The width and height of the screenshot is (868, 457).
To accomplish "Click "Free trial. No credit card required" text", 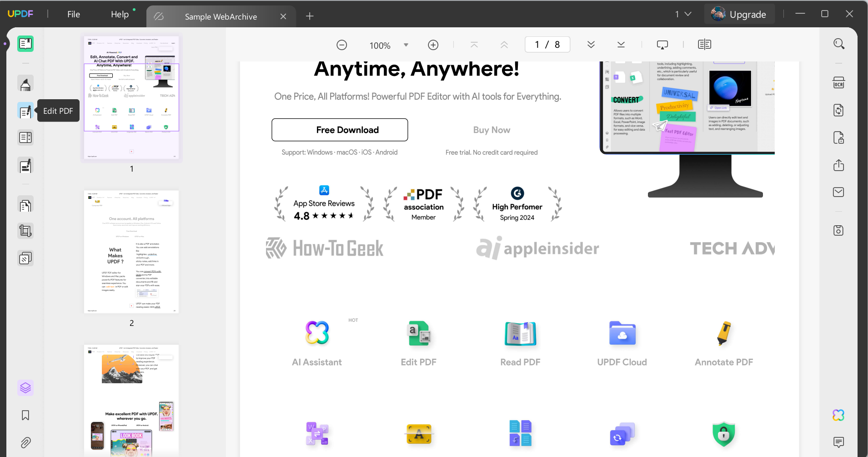I will point(492,152).
